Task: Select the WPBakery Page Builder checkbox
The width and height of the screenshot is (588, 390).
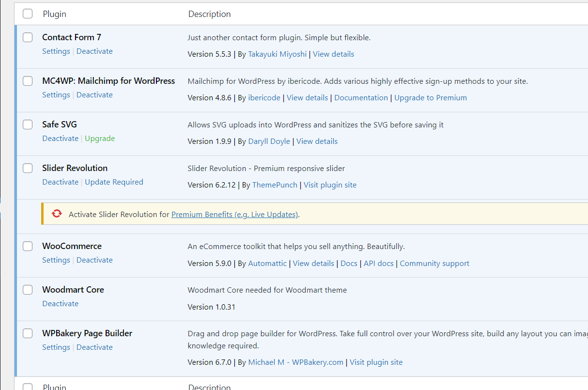Action: coord(28,333)
